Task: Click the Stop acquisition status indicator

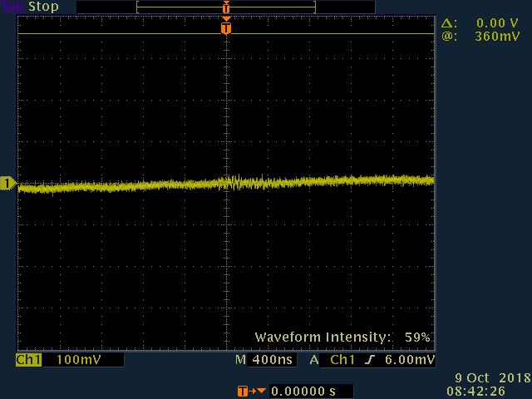Action: tap(44, 7)
